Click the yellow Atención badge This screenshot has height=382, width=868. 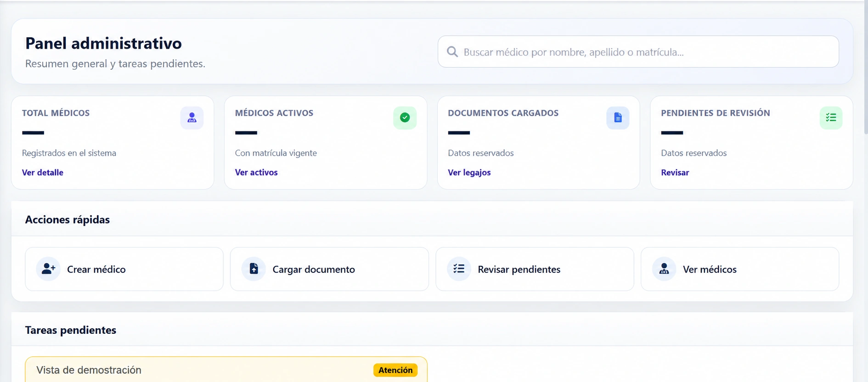[x=395, y=370]
